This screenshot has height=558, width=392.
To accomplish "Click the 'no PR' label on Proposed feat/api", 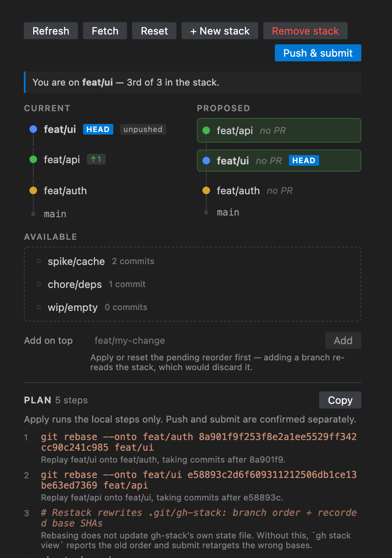I will [x=273, y=131].
